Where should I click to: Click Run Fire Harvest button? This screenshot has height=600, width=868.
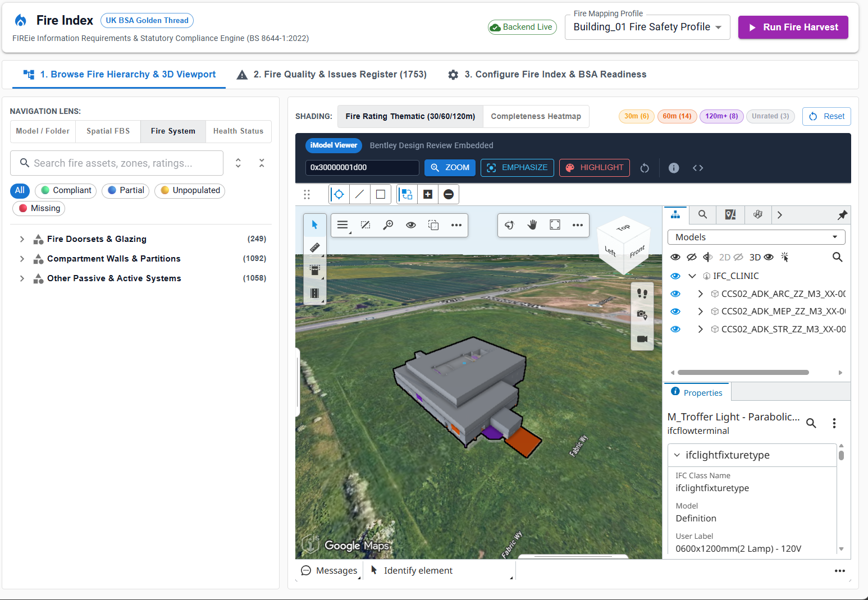coord(793,28)
